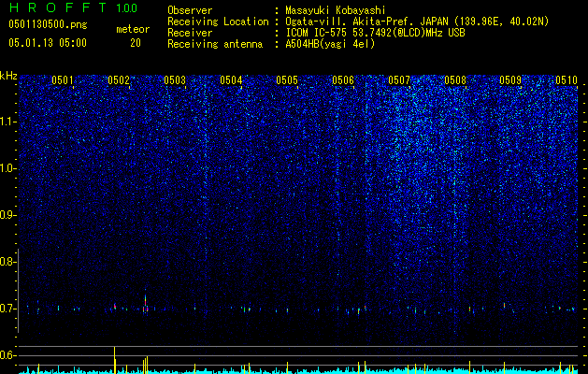Click the Receiving Location field label

point(218,22)
